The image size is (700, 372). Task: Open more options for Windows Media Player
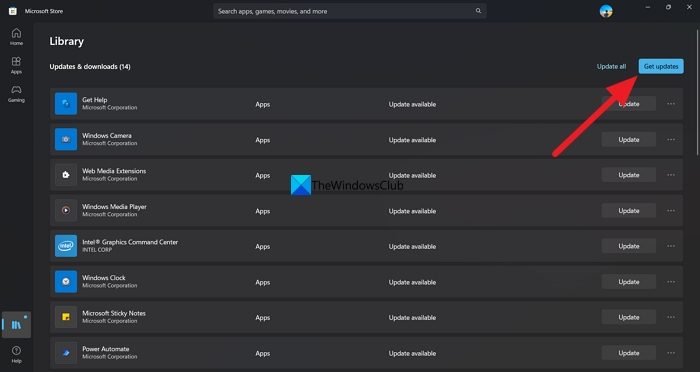(x=671, y=210)
